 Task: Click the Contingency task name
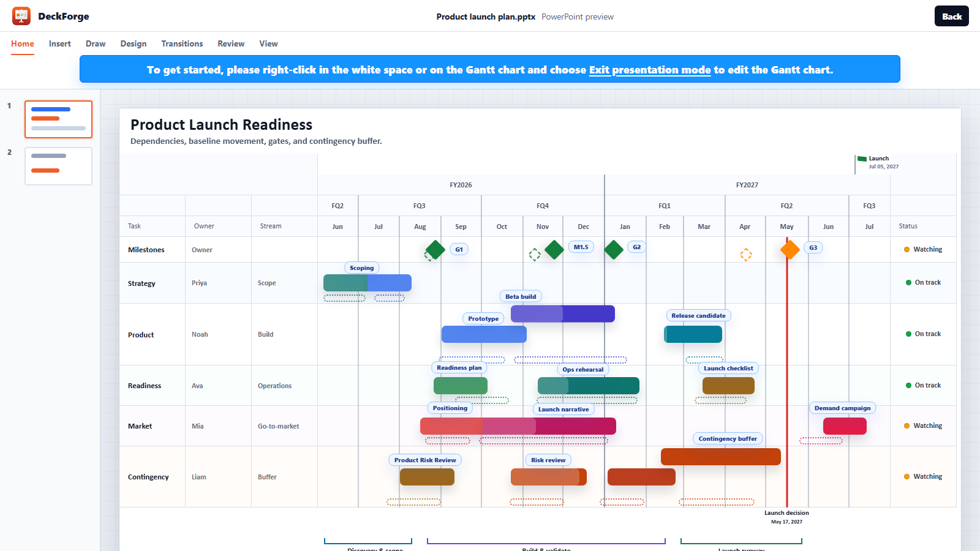[x=148, y=477]
